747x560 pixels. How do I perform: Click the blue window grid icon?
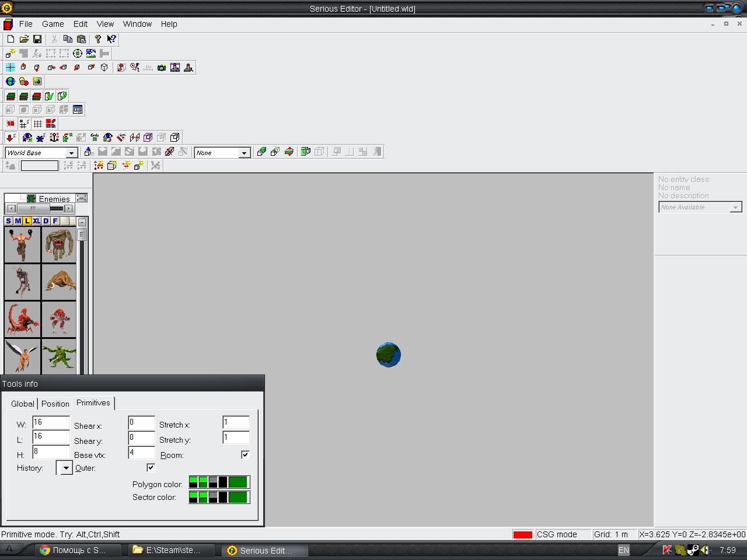(78, 110)
